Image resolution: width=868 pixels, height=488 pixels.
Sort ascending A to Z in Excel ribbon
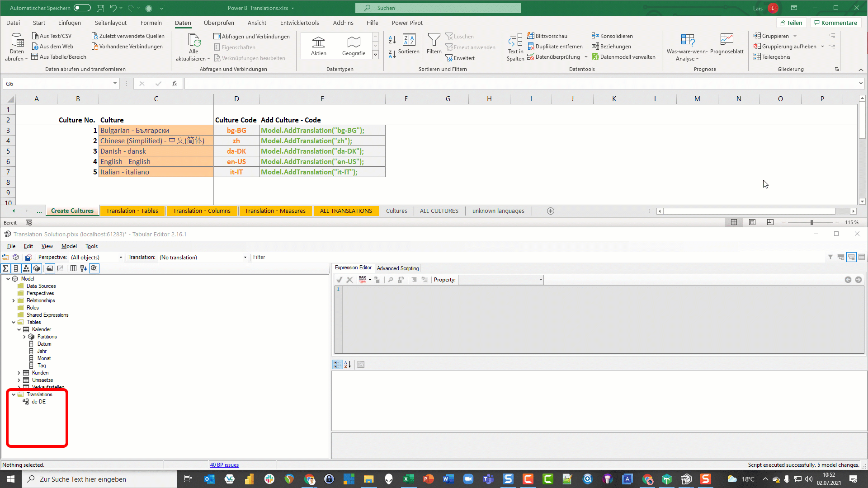pos(392,40)
